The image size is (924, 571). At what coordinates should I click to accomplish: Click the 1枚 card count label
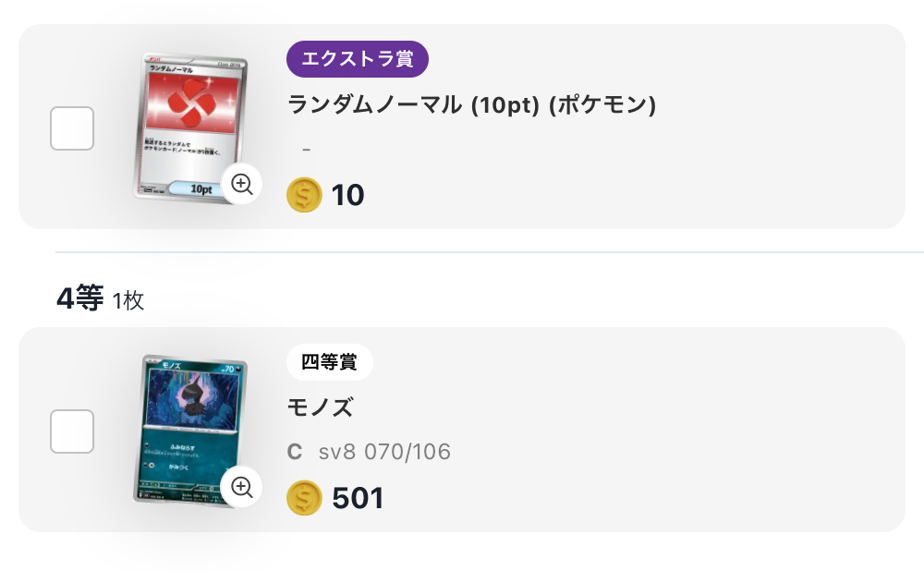coord(128,300)
